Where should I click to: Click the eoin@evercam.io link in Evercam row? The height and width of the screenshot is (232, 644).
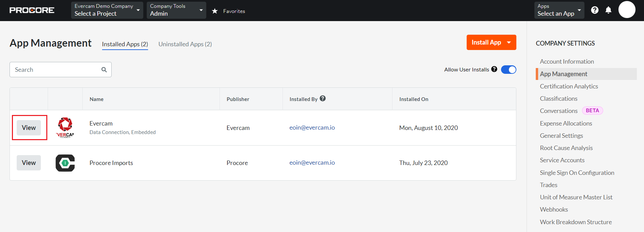coord(312,128)
